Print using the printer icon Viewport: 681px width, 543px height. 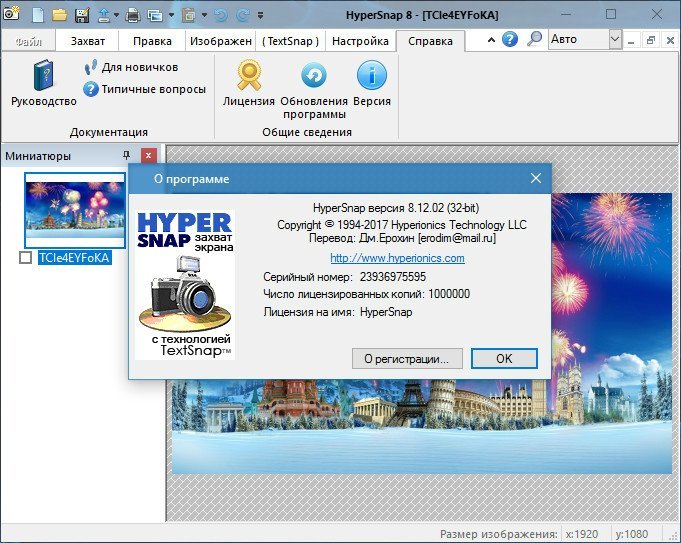[133, 15]
